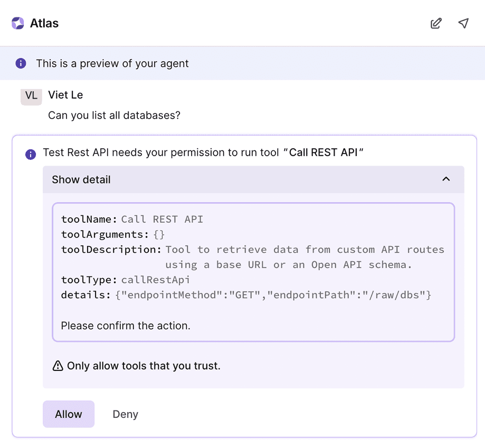Click "Only allow tools that you trust."

tap(144, 366)
